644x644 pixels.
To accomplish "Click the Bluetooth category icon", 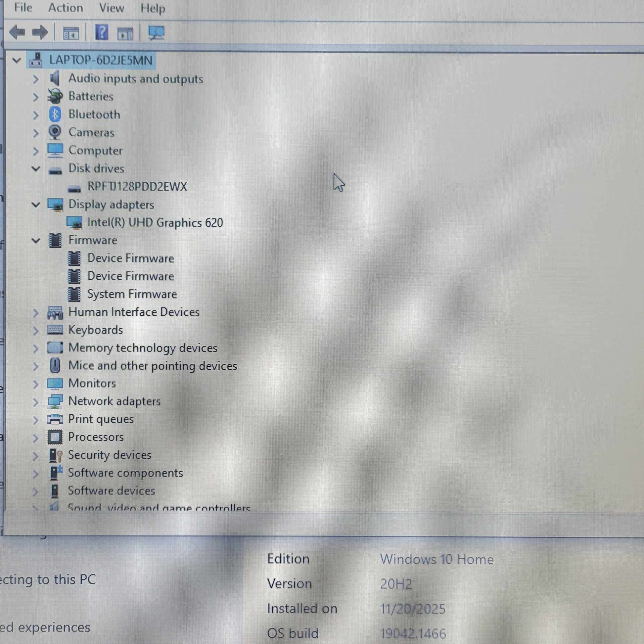I will [55, 114].
